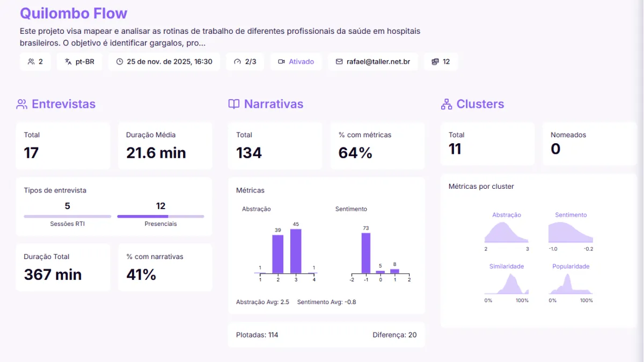Click the Sessões RTI progress bar
This screenshot has width=644, height=362.
coord(67,217)
